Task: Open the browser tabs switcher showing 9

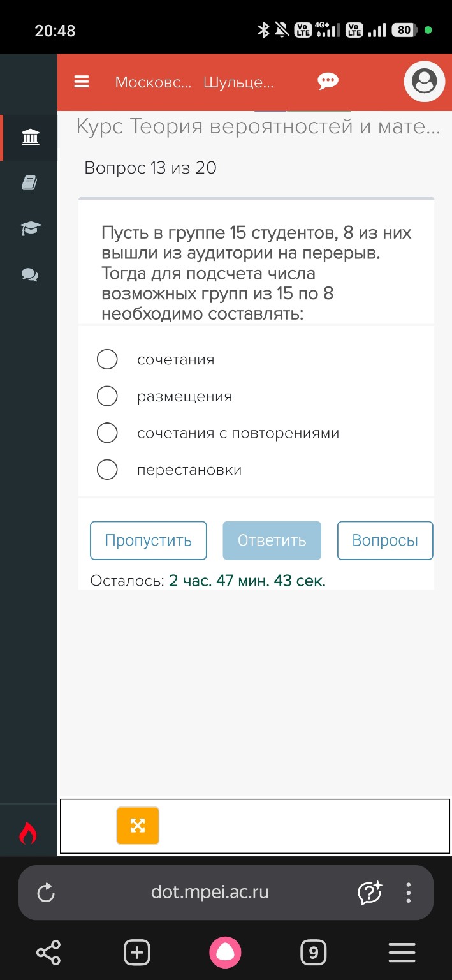Action: pyautogui.click(x=312, y=953)
